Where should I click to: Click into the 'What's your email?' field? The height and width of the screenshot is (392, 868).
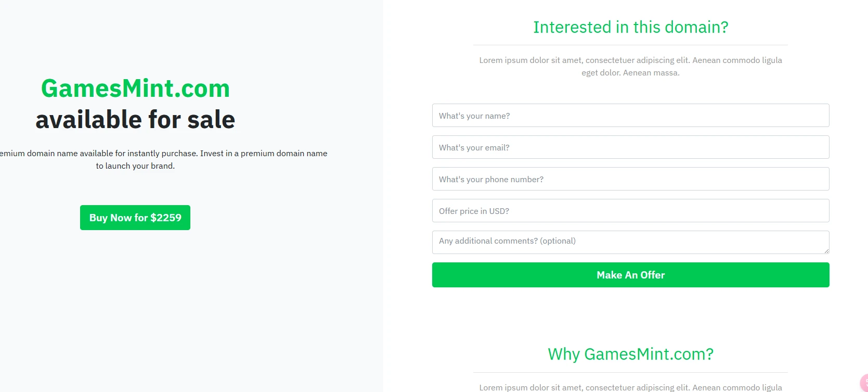(630, 147)
